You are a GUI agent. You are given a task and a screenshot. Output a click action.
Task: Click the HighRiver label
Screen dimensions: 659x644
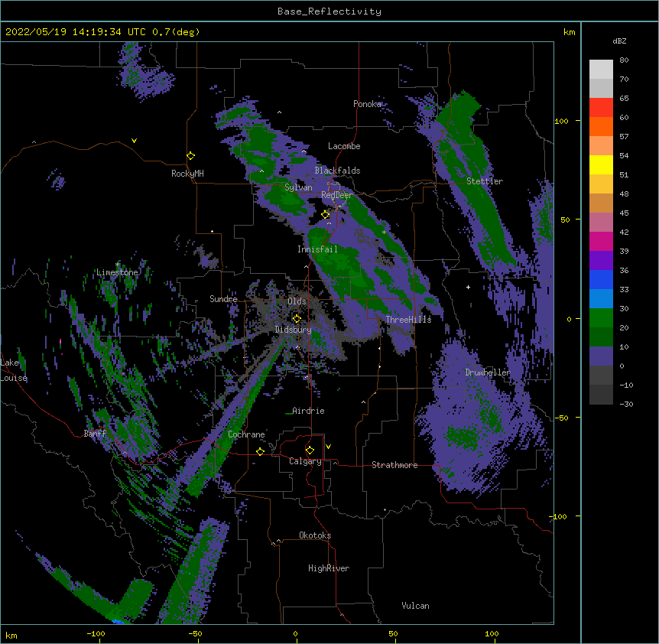(329, 568)
